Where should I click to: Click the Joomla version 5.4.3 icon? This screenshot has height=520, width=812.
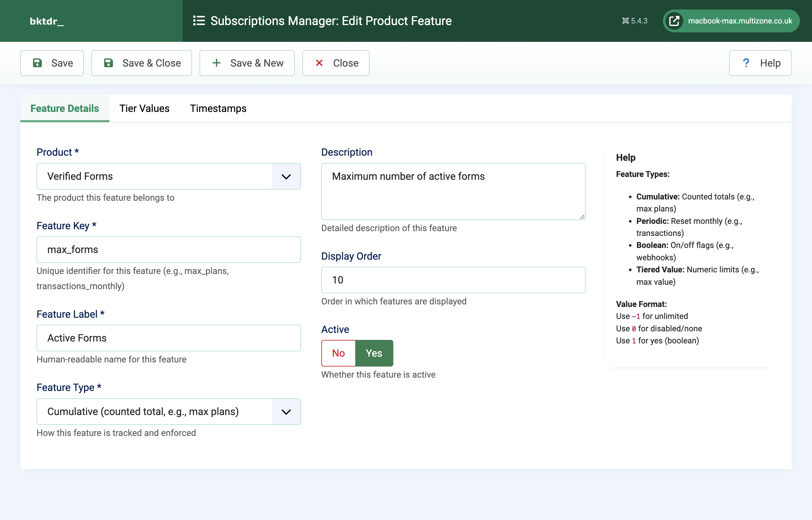pyautogui.click(x=626, y=21)
